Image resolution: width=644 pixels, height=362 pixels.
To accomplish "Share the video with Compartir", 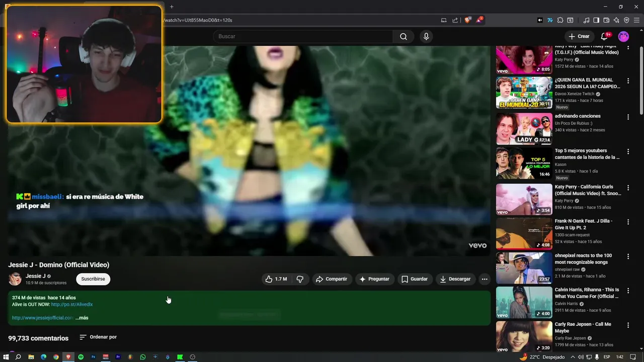I will point(332,279).
